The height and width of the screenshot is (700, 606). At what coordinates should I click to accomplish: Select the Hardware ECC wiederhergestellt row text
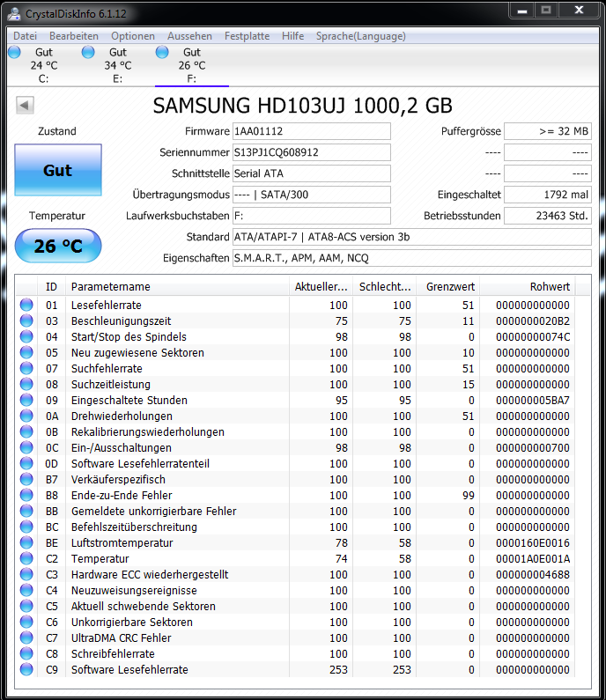[150, 574]
